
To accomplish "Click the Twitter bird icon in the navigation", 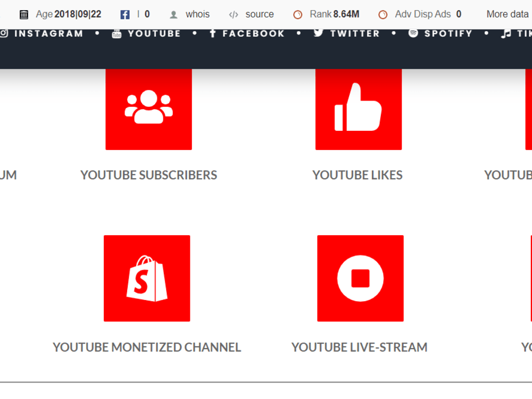I will [x=318, y=32].
